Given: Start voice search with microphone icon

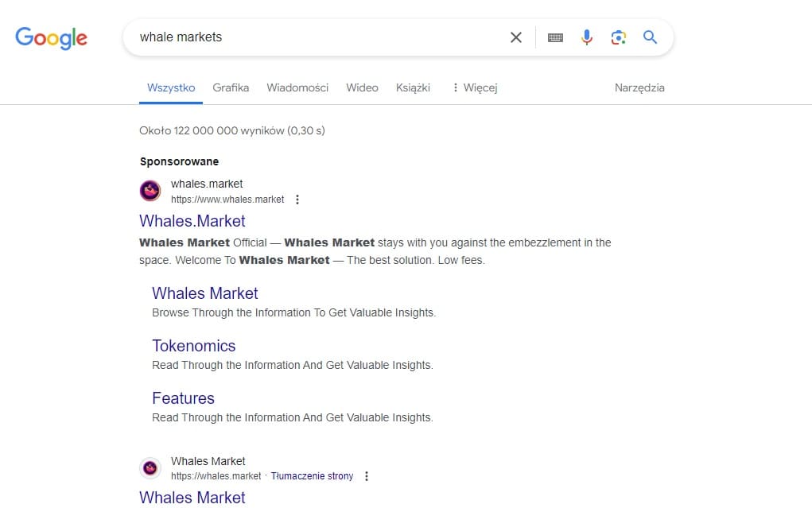Looking at the screenshot, I should pyautogui.click(x=587, y=37).
